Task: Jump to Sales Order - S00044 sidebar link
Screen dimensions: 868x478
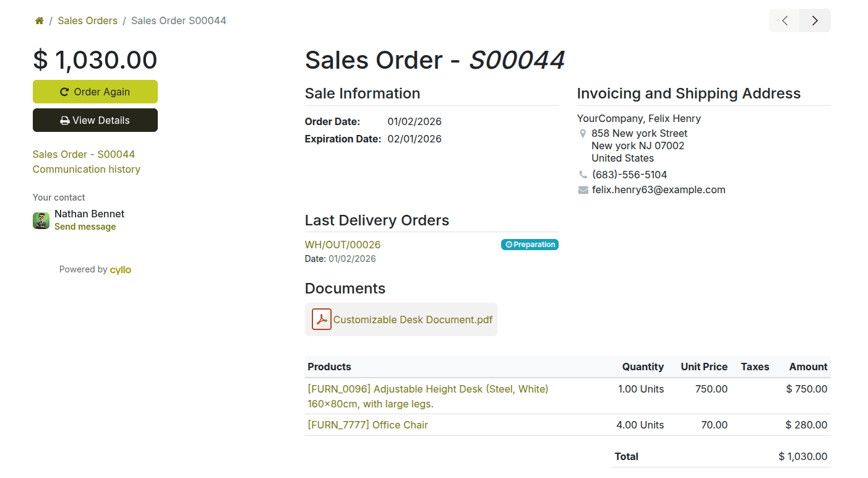Action: pos(84,154)
